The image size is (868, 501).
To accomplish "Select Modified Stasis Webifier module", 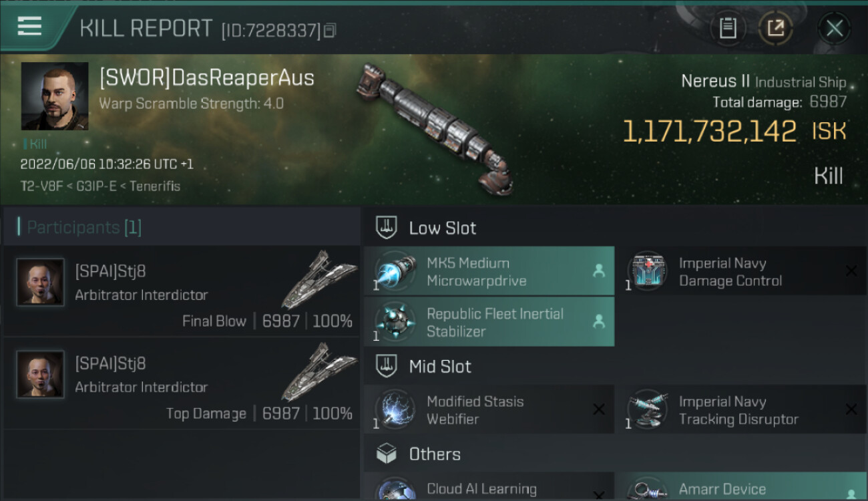I will pyautogui.click(x=489, y=409).
